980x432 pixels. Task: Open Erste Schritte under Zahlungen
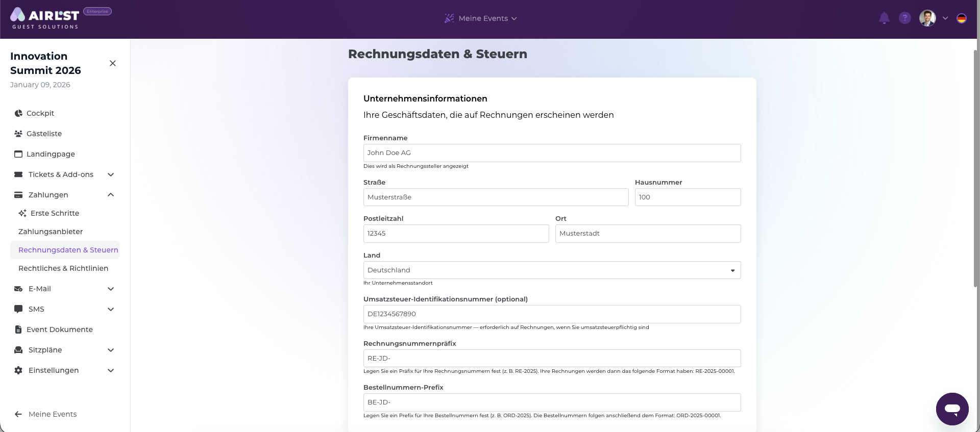click(x=55, y=213)
